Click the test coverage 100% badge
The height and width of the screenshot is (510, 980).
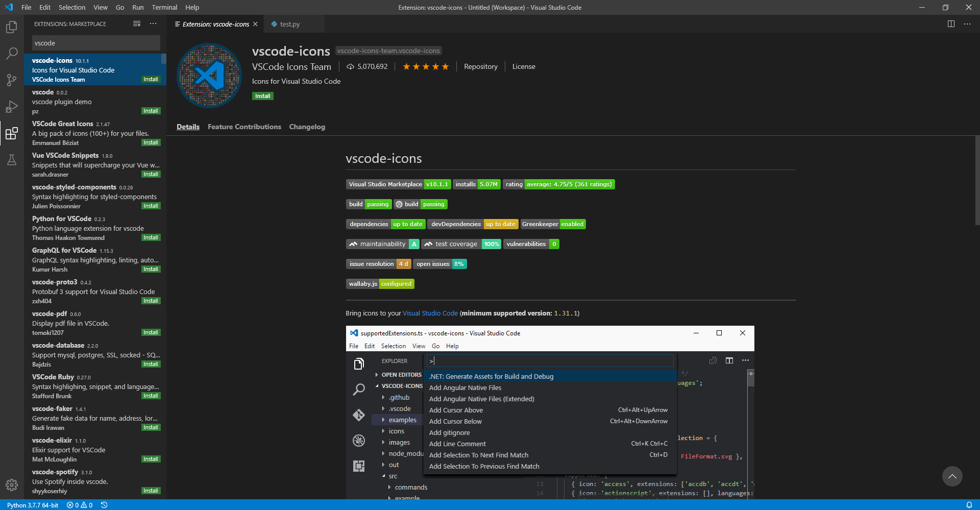pos(461,244)
